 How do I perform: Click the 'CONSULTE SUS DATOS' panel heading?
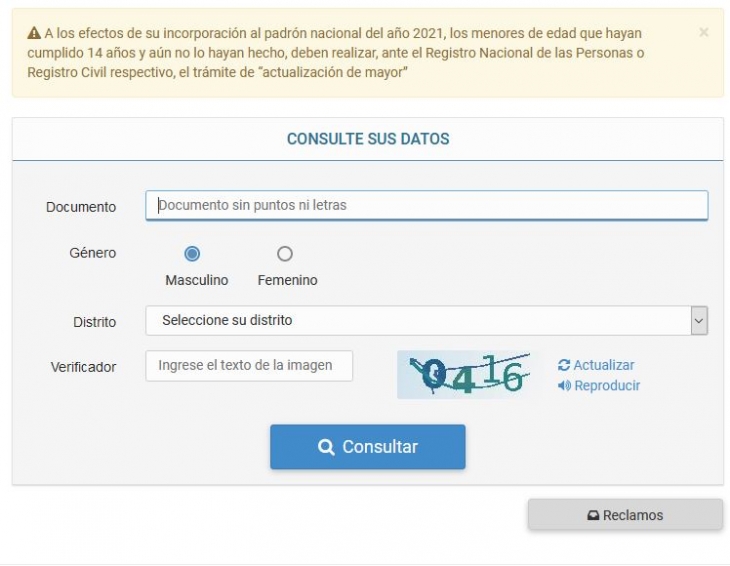[368, 139]
